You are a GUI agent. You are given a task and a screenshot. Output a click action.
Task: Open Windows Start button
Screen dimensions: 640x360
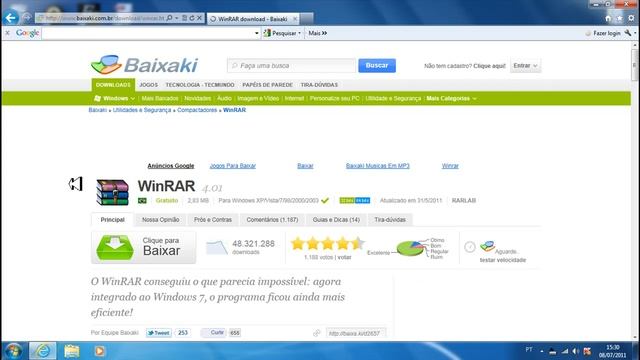coord(13,351)
